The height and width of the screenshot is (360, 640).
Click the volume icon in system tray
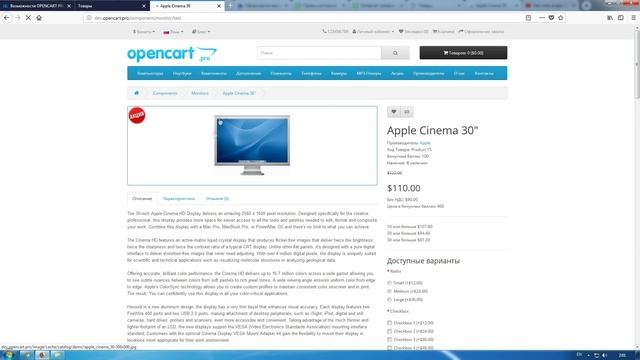[604, 356]
